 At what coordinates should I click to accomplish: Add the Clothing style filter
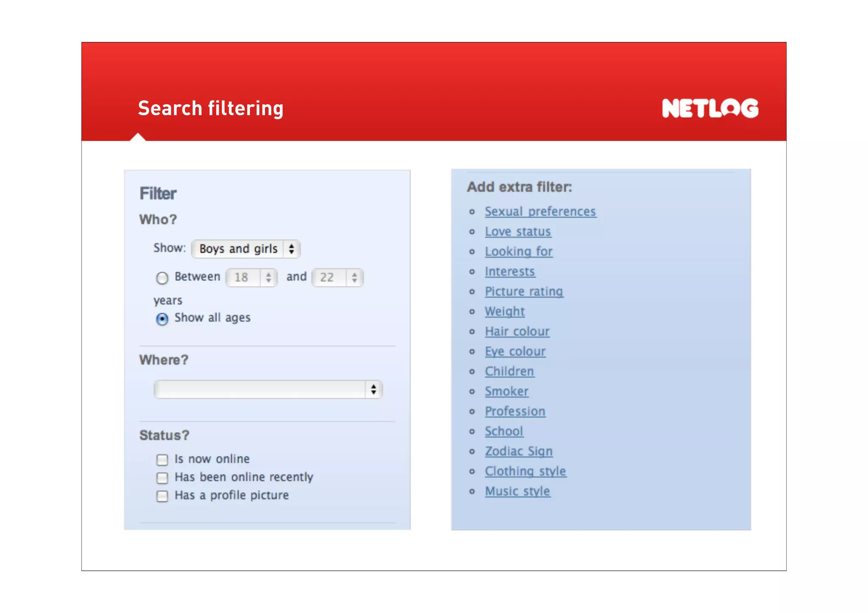526,472
